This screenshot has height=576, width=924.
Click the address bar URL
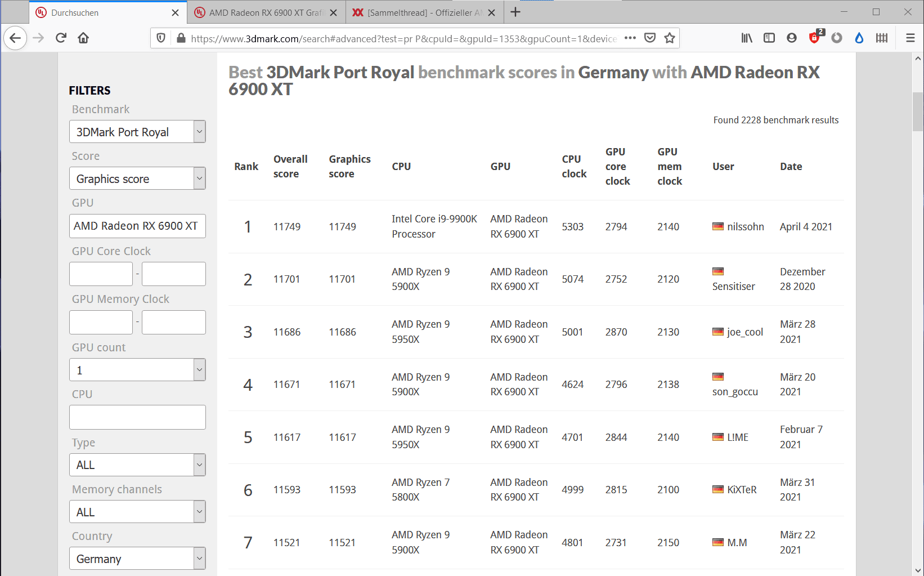(x=403, y=38)
